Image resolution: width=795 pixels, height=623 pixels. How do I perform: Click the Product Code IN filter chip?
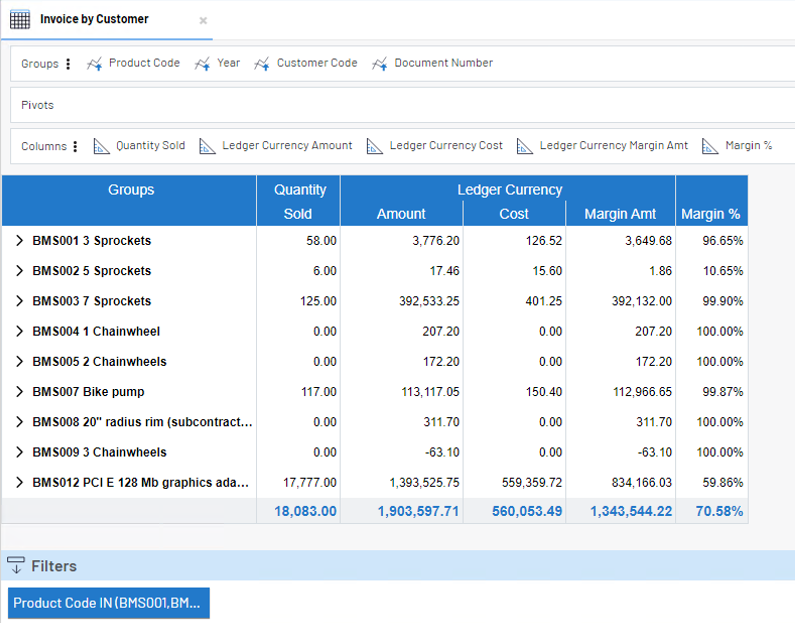pyautogui.click(x=108, y=603)
